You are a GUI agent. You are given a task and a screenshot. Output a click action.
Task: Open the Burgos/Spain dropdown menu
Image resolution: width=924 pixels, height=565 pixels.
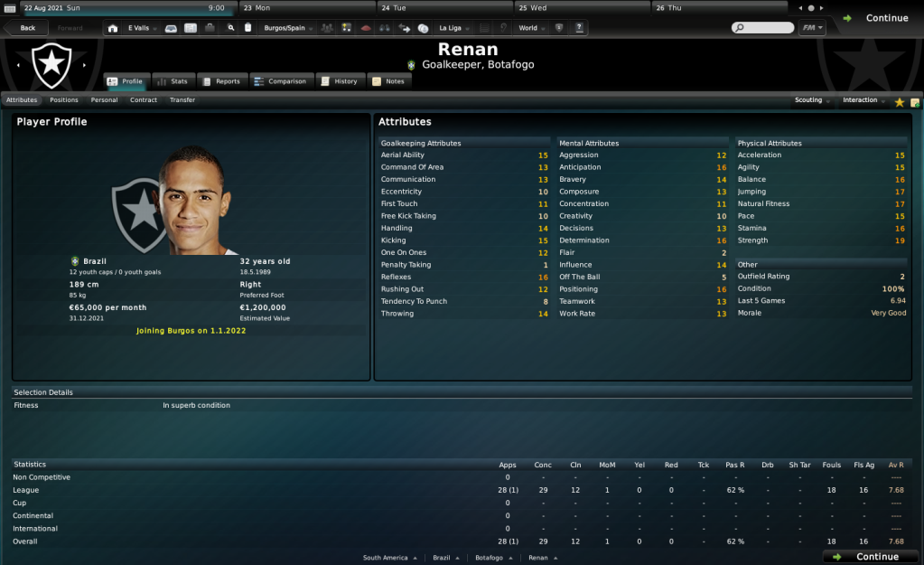[288, 28]
